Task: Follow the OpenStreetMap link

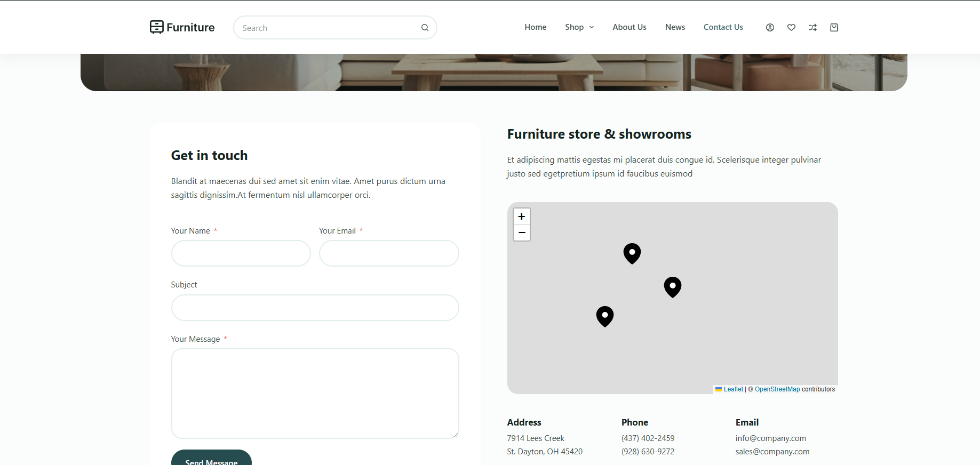Action: [x=777, y=389]
